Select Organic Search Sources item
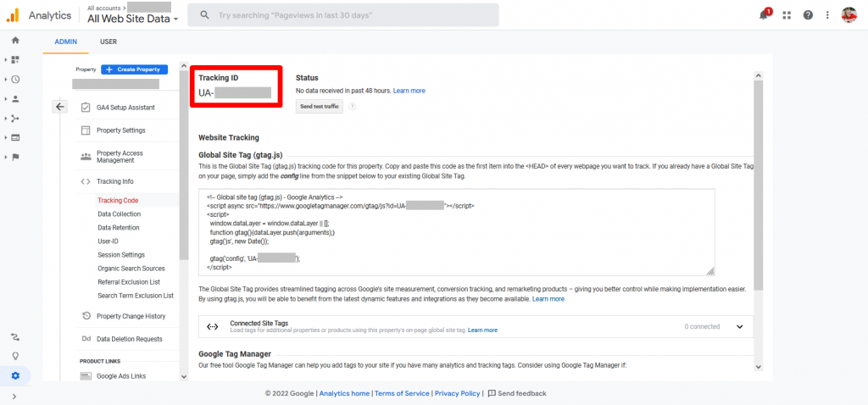Image resolution: width=868 pixels, height=405 pixels. coord(131,269)
